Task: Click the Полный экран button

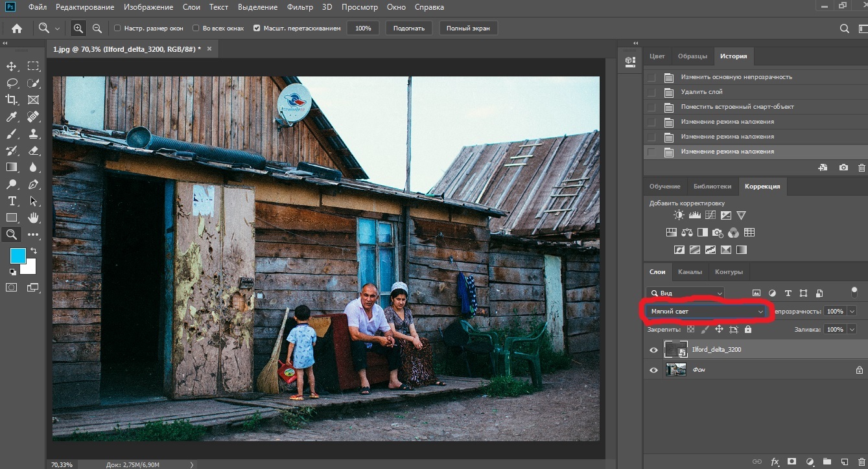Action: coord(468,29)
